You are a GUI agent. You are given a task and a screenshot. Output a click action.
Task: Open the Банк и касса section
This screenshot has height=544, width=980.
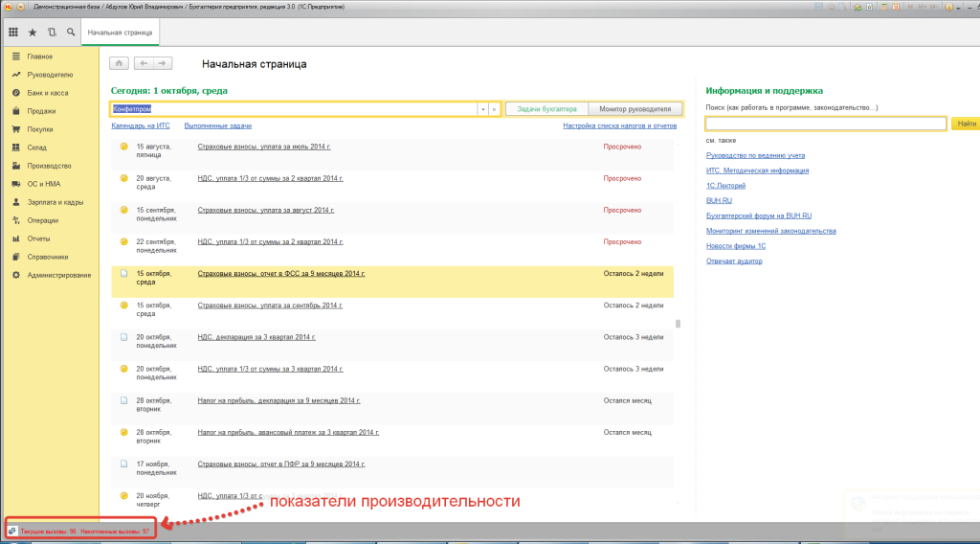48,93
